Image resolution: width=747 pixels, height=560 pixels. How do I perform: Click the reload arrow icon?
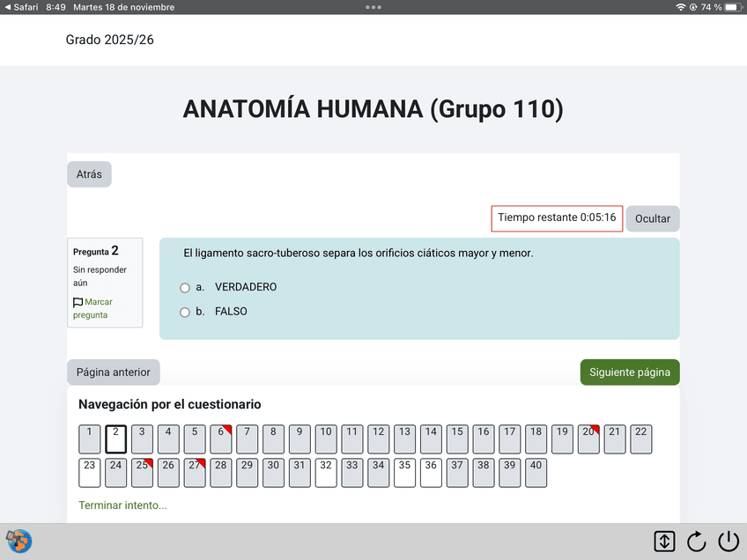697,542
